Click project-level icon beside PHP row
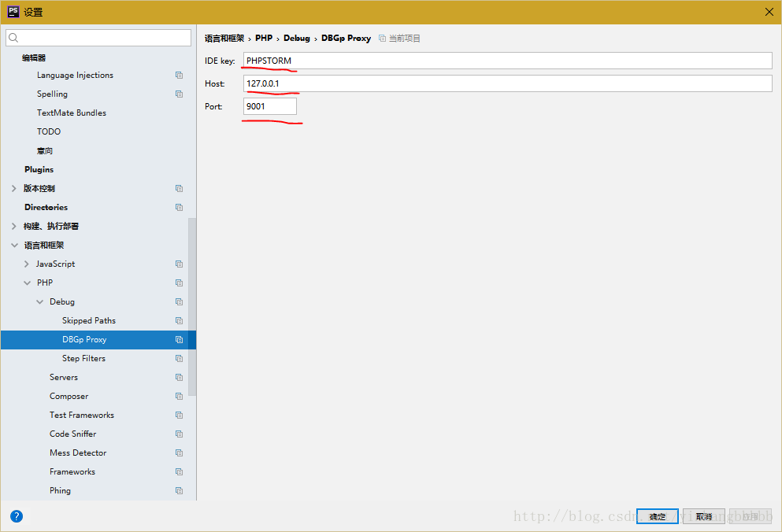The image size is (782, 532). click(x=179, y=283)
